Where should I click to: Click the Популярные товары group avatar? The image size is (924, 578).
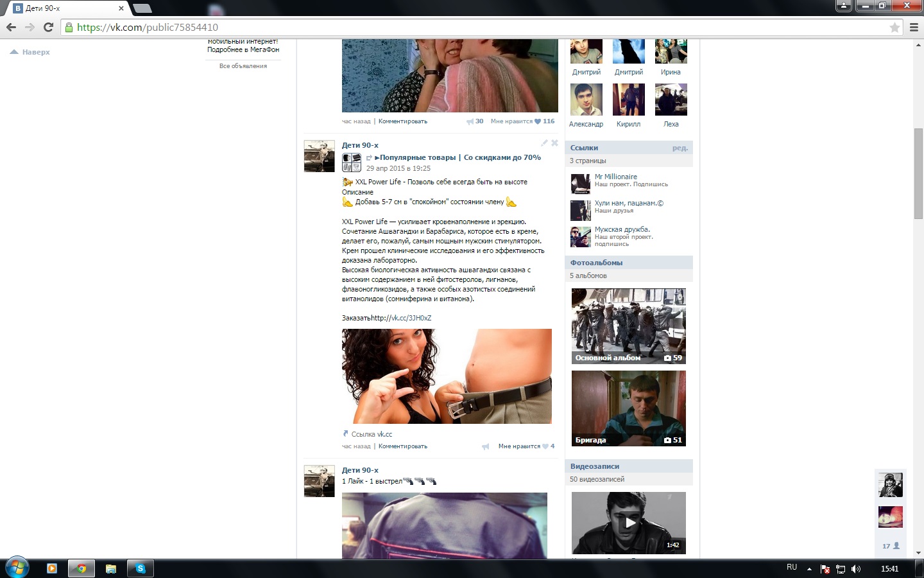(352, 162)
